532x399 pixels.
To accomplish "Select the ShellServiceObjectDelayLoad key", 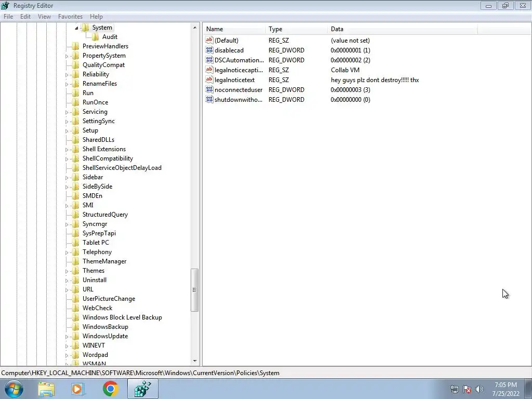I will coord(122,168).
